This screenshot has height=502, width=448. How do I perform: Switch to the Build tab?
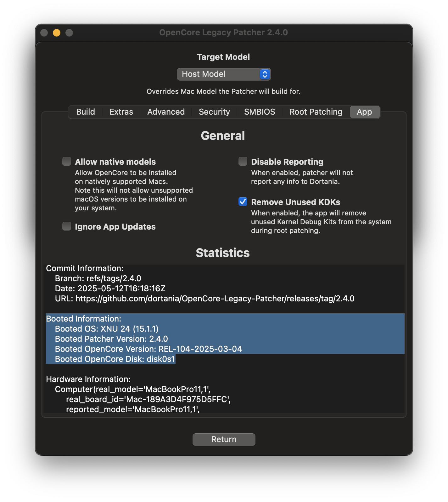click(85, 112)
